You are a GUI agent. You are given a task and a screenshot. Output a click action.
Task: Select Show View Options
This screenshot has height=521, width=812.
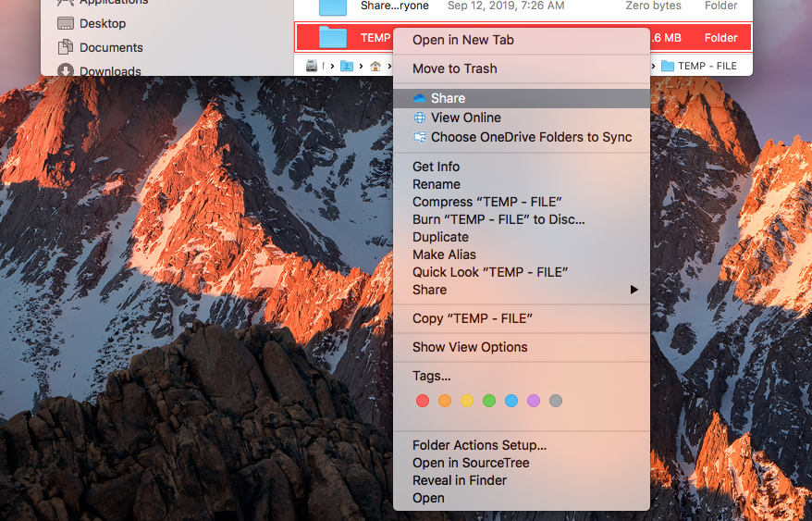522,347
